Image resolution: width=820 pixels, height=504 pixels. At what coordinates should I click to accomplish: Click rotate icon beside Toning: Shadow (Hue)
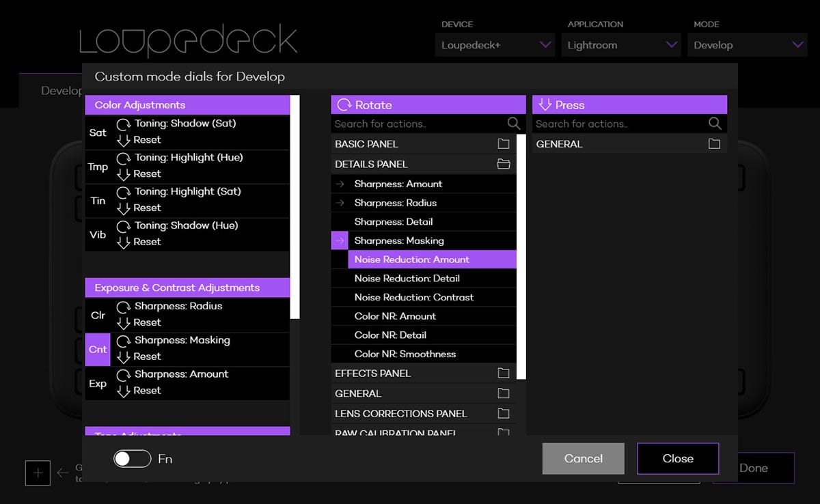(x=124, y=226)
